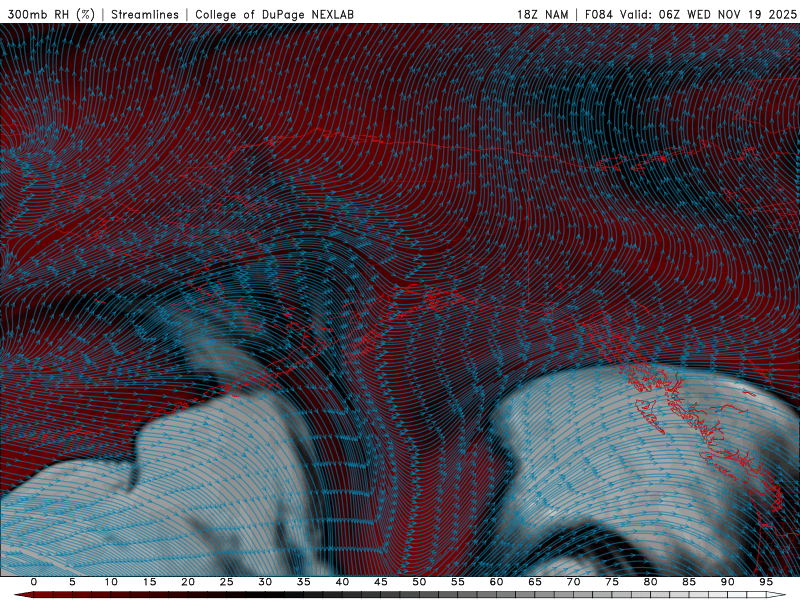Click the colorbar label "10"
The width and height of the screenshot is (800, 600).
click(x=111, y=582)
